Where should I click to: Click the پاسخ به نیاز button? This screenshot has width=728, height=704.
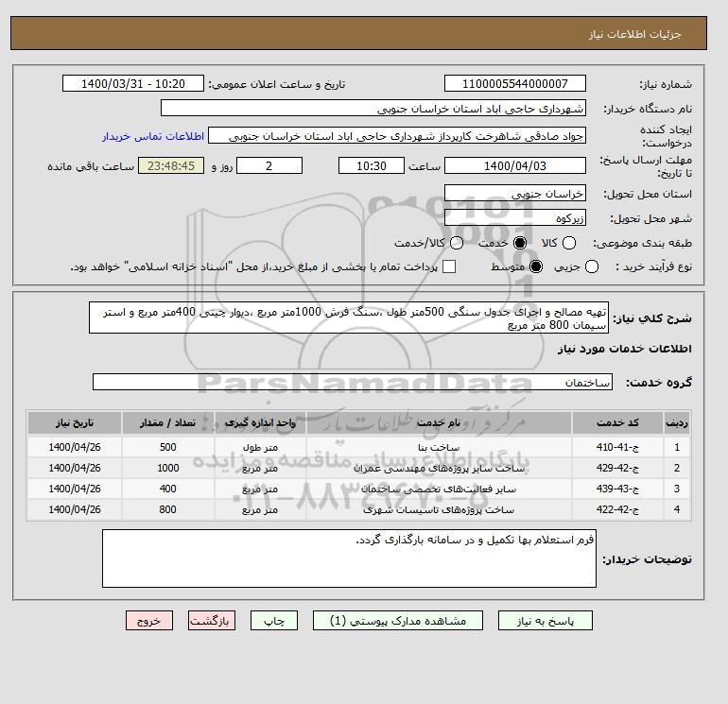[546, 621]
